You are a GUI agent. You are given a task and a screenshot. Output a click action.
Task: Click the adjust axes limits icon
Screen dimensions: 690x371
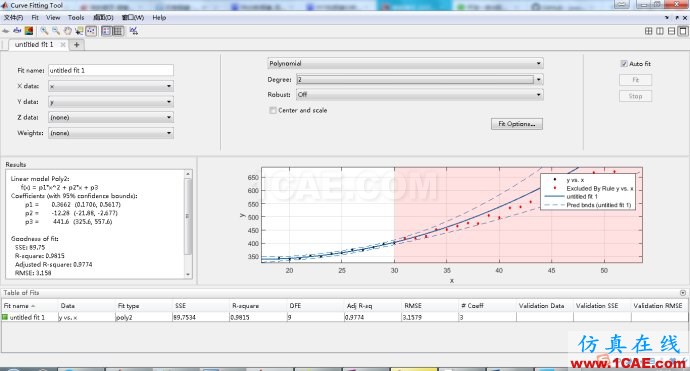click(133, 31)
